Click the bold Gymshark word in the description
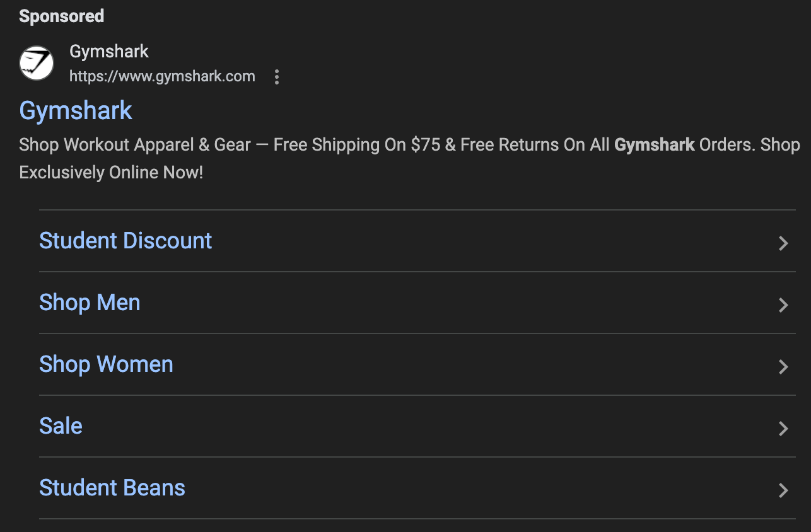The width and height of the screenshot is (811, 532). click(654, 145)
